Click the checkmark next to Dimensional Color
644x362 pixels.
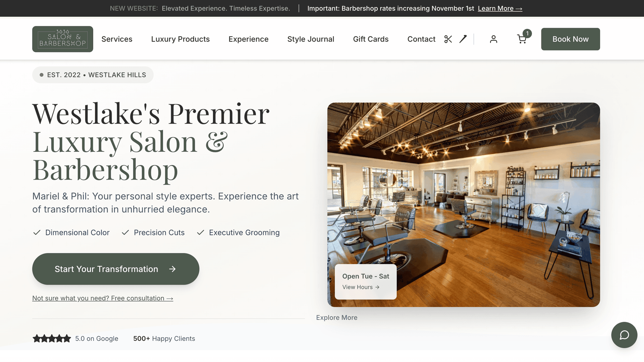[x=37, y=233]
